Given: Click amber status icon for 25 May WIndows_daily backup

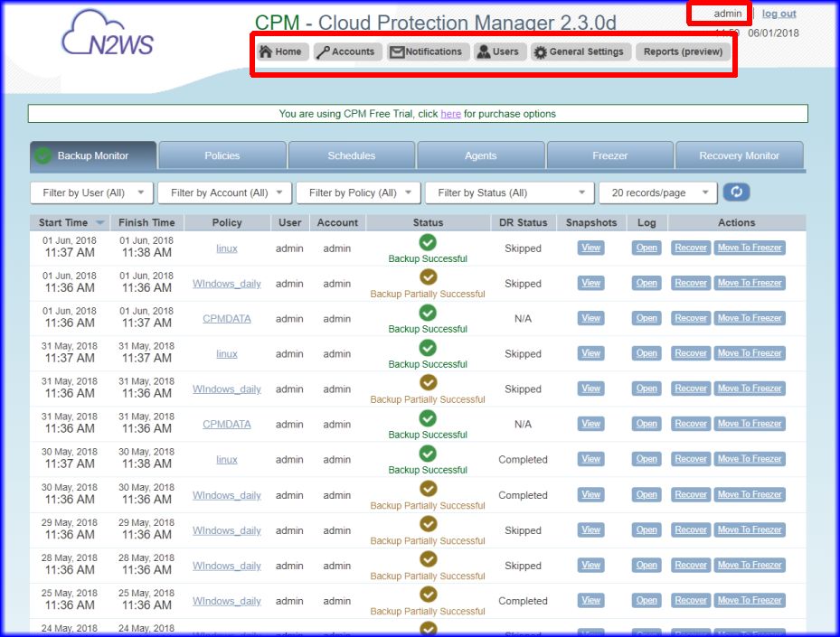Looking at the screenshot, I should point(428,595).
